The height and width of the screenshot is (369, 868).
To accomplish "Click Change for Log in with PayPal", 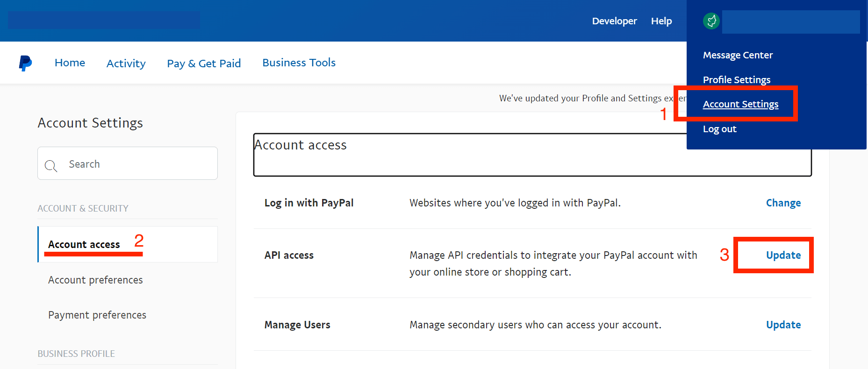I will (x=783, y=203).
